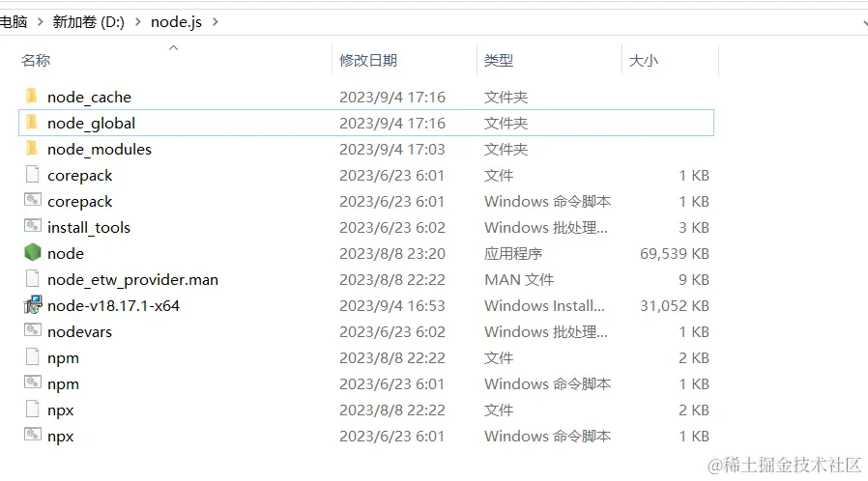Click the date 2023/9/4 16:53 of the installer
Screen dimensions: 868x481
(x=391, y=306)
